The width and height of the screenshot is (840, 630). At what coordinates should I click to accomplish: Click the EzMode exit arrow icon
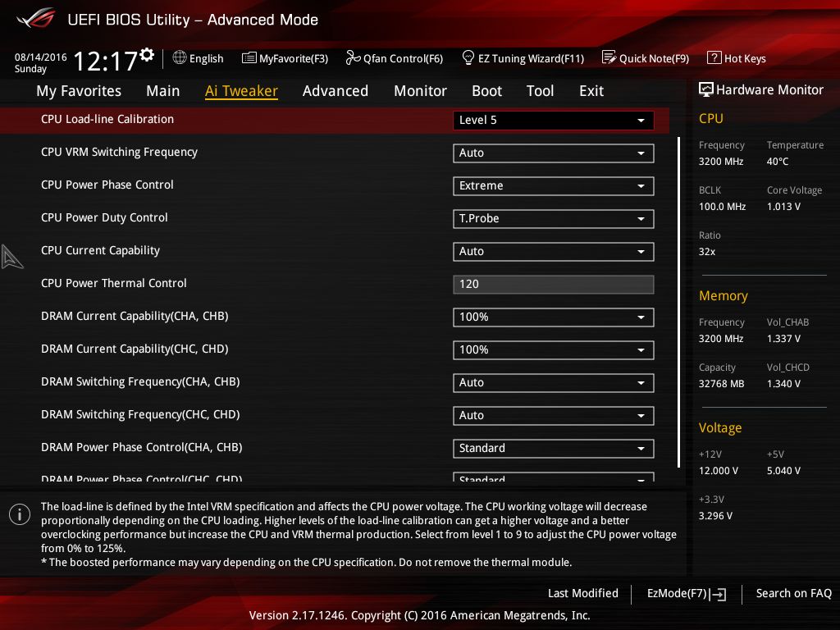click(x=718, y=594)
